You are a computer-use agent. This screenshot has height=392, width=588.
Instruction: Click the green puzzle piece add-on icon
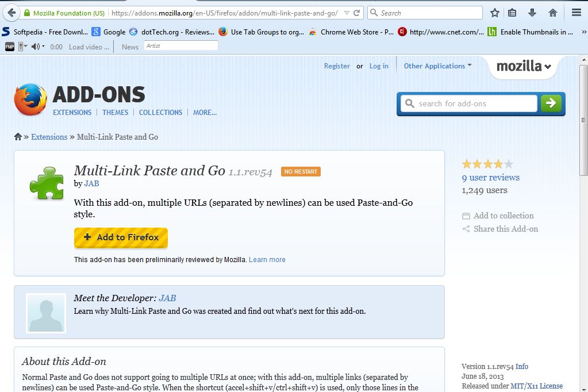click(x=46, y=184)
